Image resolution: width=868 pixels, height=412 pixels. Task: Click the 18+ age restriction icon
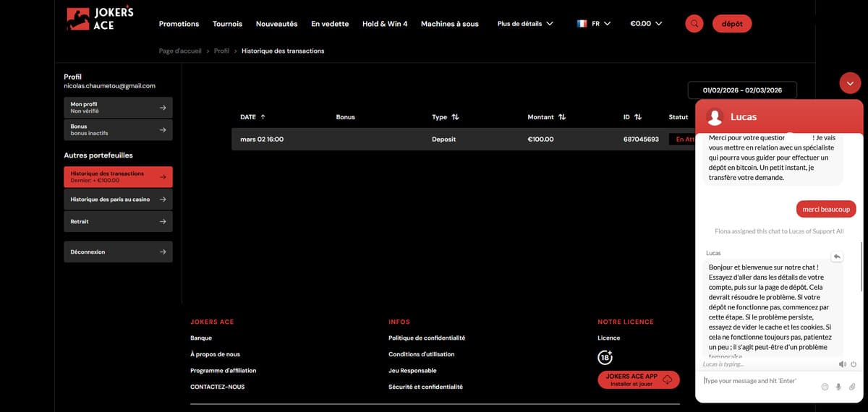pos(605,357)
